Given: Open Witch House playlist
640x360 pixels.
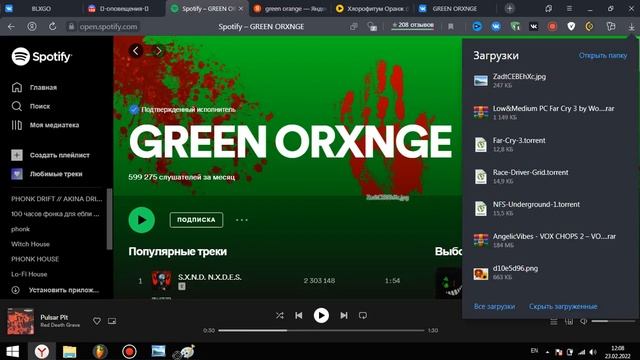Looking at the screenshot, I should point(30,244).
